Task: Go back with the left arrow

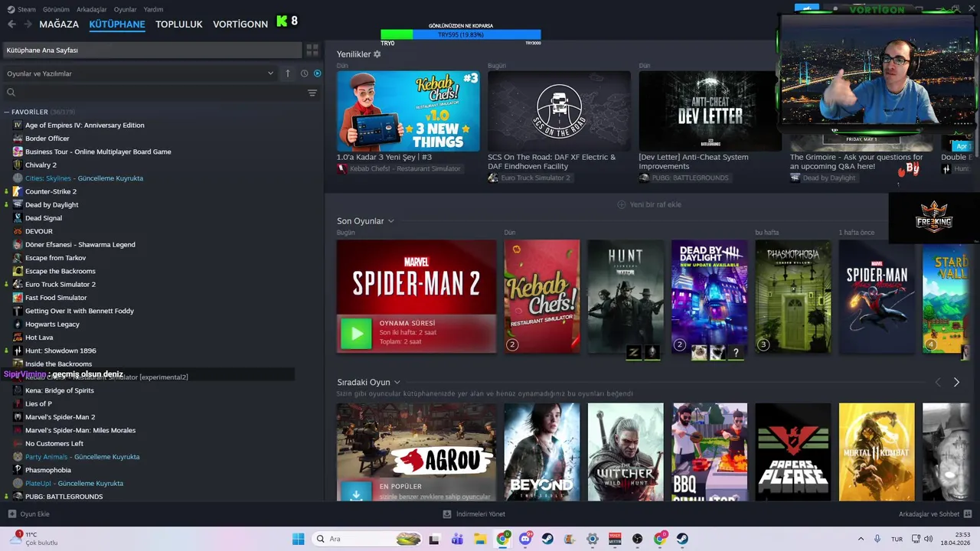Action: click(x=11, y=24)
